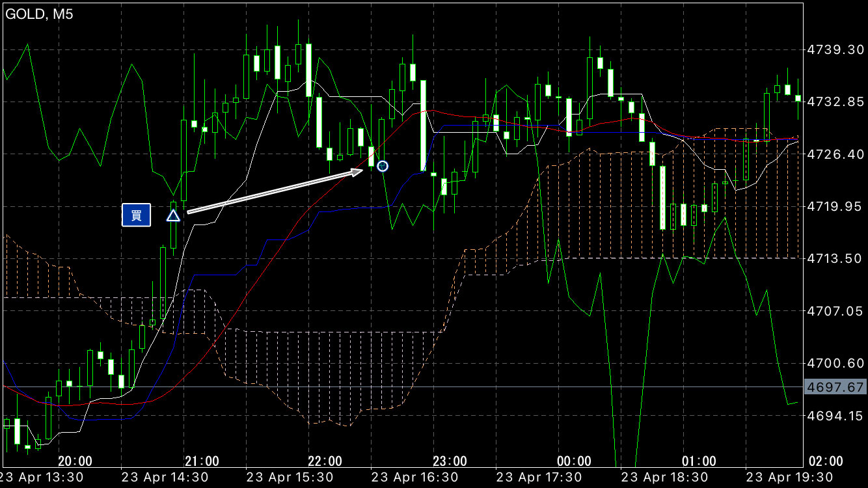
Task: Select the 23 Apr 14:30 date label
Action: (x=163, y=476)
